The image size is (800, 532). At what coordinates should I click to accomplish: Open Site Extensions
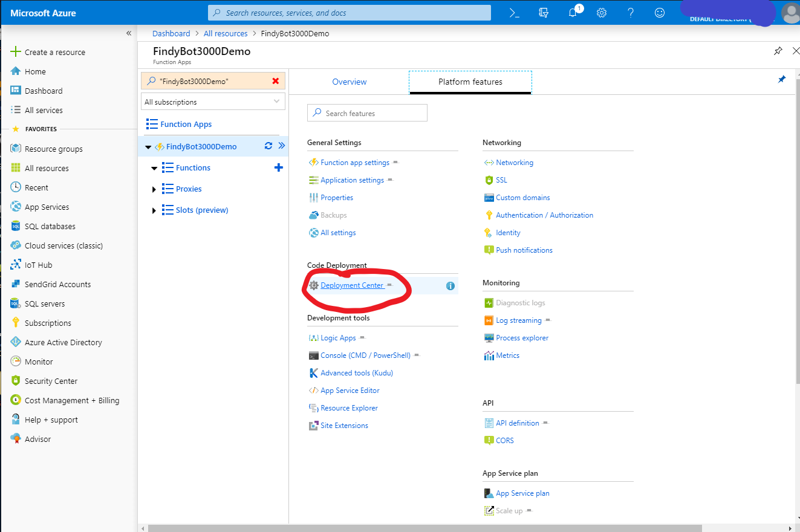tap(344, 426)
